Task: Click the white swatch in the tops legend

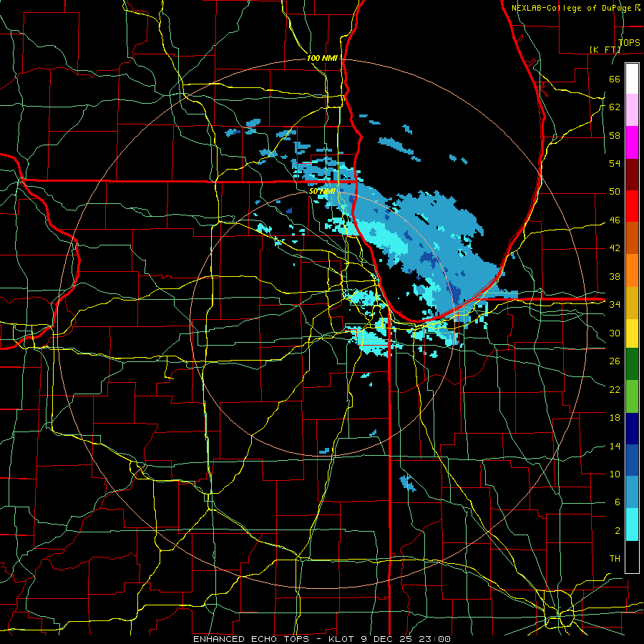Action: [x=632, y=79]
